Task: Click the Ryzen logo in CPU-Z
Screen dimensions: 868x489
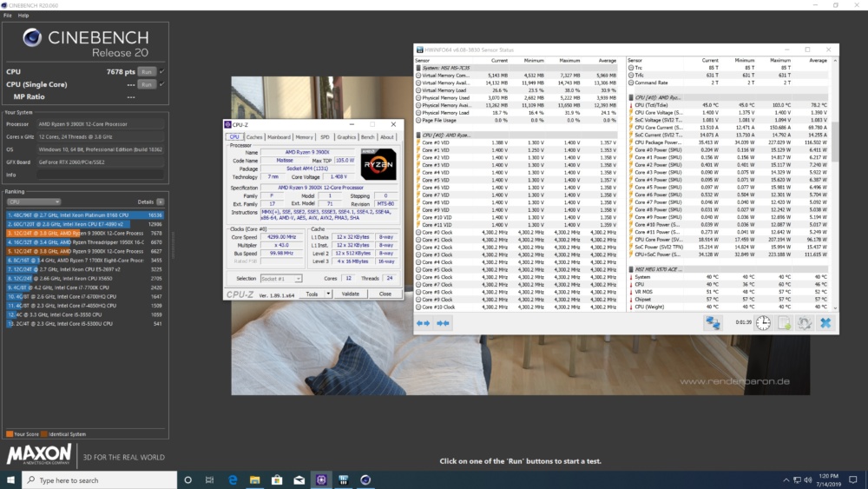Action: pyautogui.click(x=378, y=164)
